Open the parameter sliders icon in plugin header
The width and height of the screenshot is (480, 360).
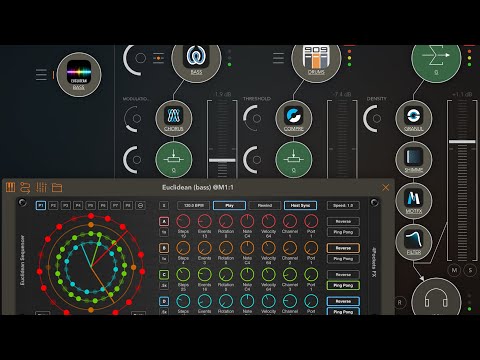(41, 187)
